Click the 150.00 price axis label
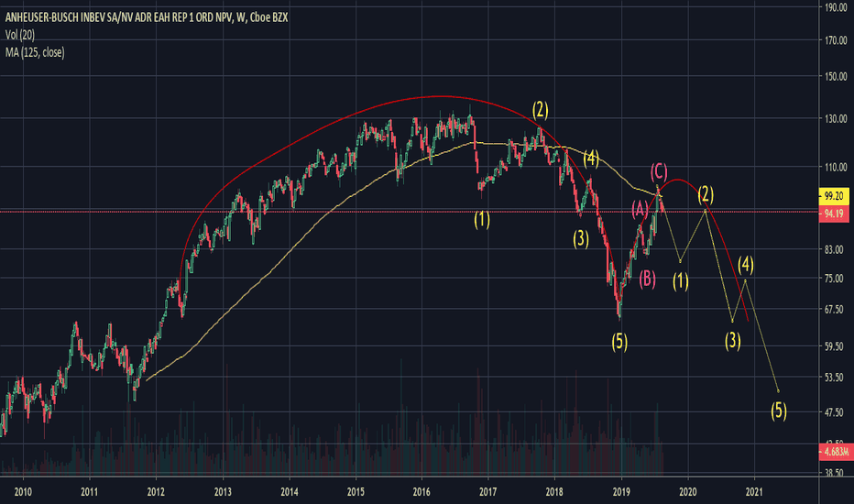The image size is (854, 504). coord(836,77)
